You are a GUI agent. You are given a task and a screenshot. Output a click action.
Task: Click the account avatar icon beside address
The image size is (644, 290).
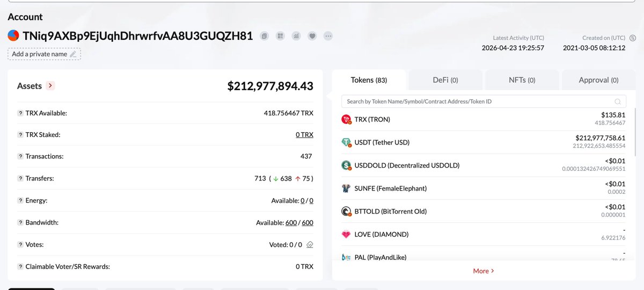13,36
